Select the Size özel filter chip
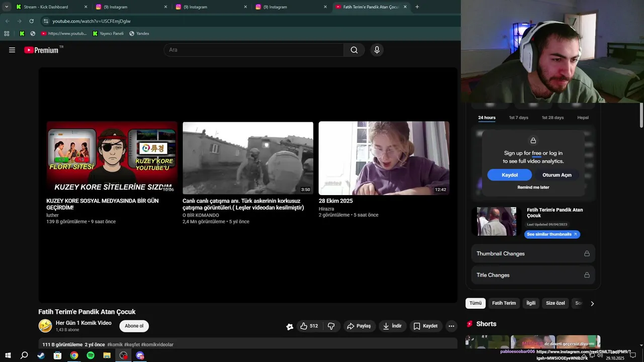Image resolution: width=644 pixels, height=362 pixels. pos(555,303)
